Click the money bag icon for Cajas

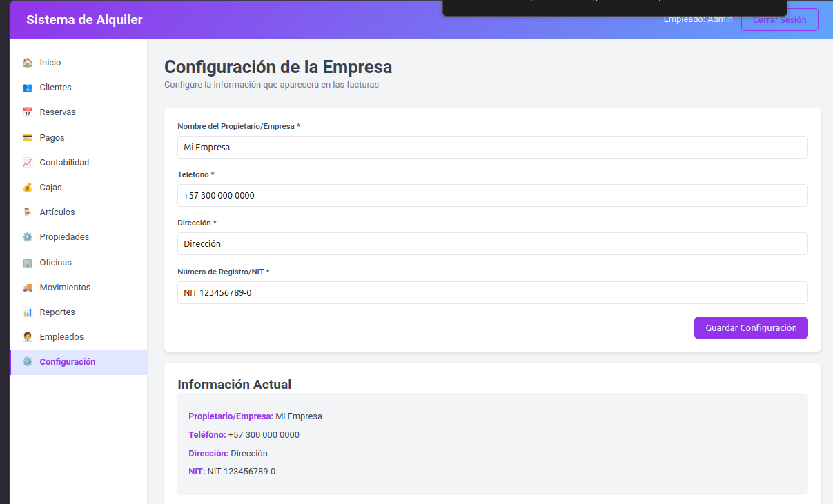click(x=28, y=188)
